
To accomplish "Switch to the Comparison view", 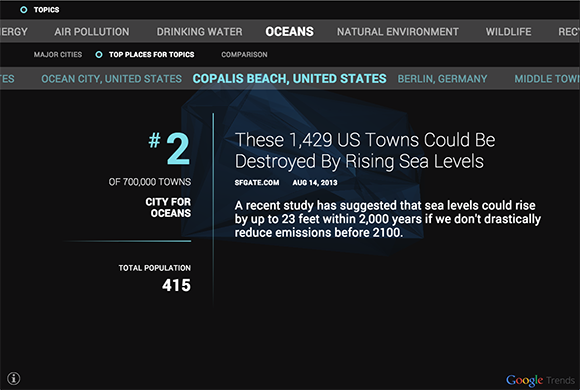I will pyautogui.click(x=244, y=55).
